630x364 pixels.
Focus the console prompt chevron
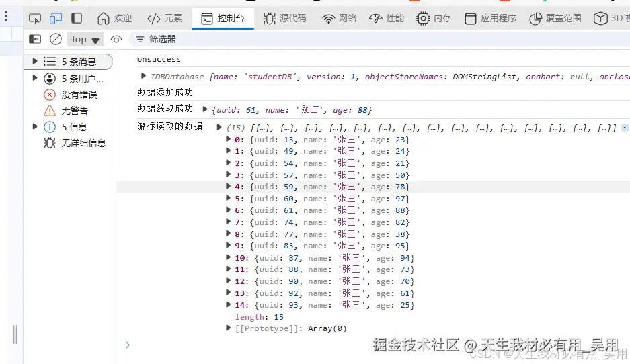pos(128,345)
